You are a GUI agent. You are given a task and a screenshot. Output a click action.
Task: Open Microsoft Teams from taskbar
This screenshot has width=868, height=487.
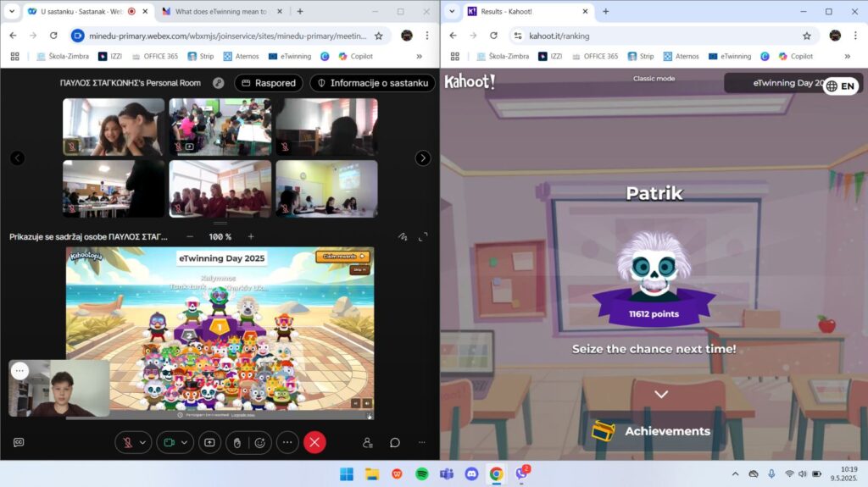(447, 473)
